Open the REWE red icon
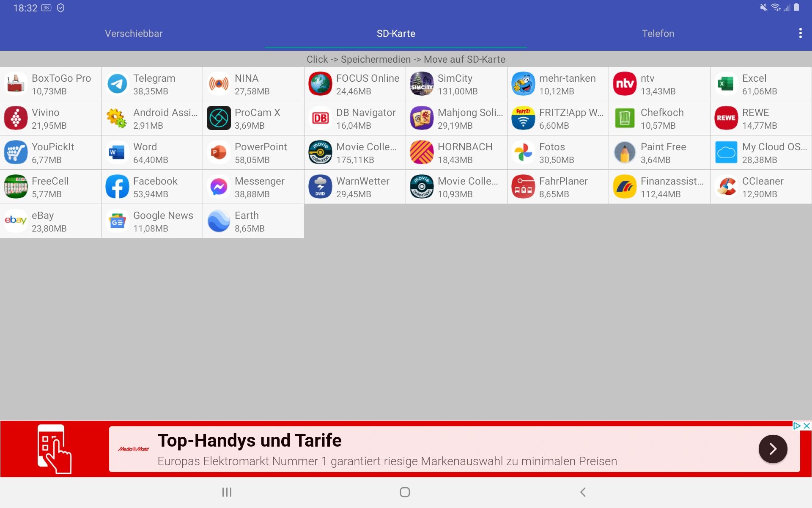The width and height of the screenshot is (812, 508). (x=726, y=118)
